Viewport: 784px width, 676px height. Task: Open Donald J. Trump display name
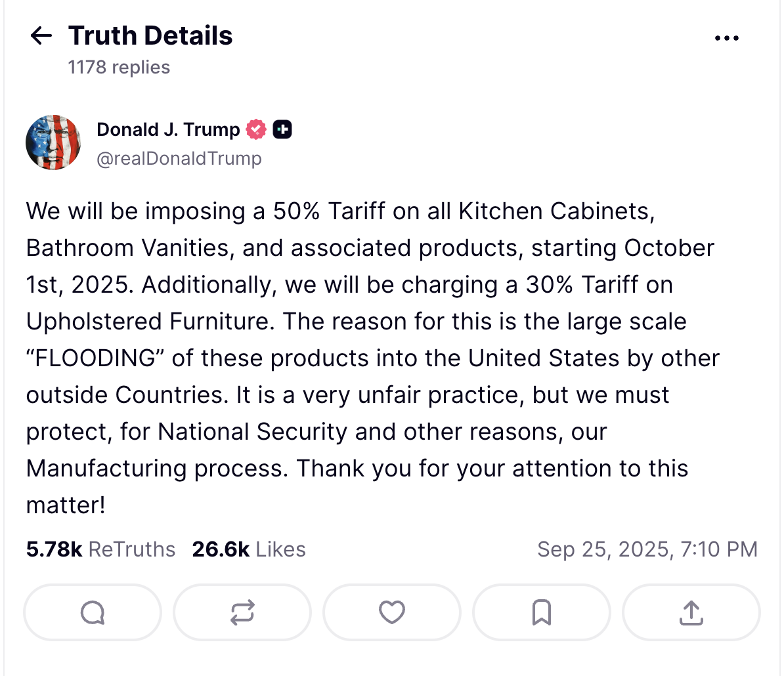click(x=168, y=130)
